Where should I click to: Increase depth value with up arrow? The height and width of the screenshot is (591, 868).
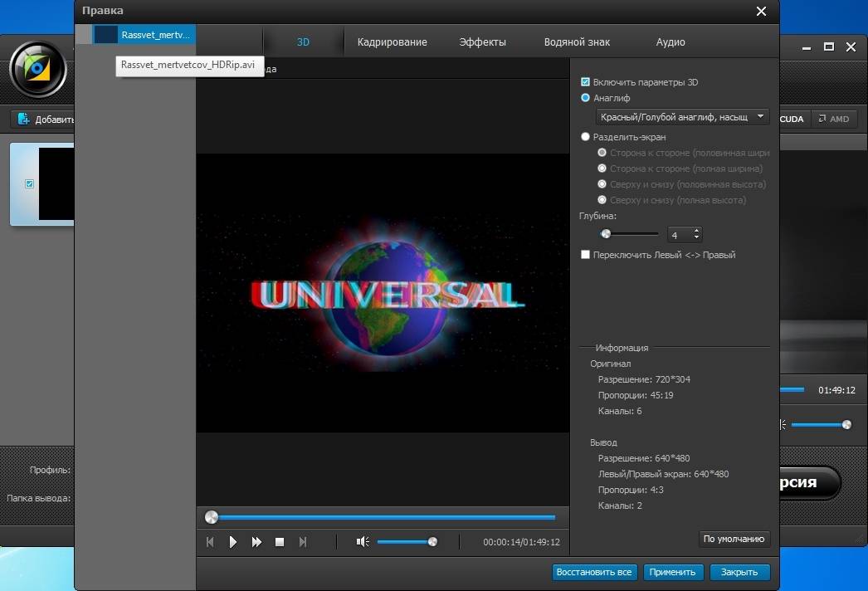(697, 231)
